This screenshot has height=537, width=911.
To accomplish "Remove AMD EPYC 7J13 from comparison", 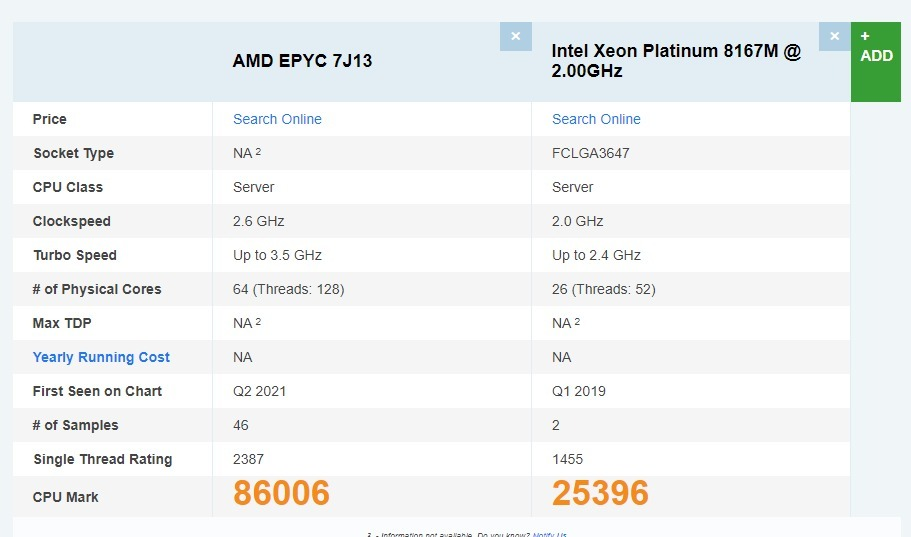I will (x=515, y=37).
